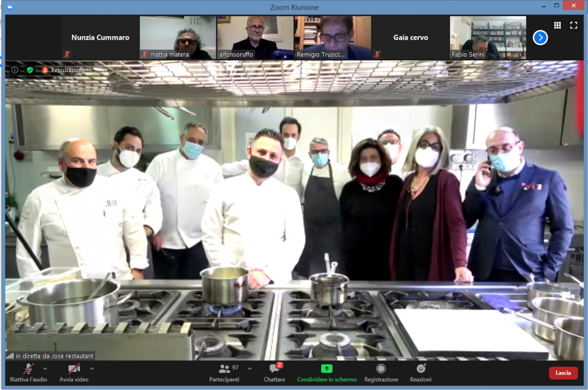Click the red Lascia button
The width and height of the screenshot is (588, 390).
[x=563, y=373]
